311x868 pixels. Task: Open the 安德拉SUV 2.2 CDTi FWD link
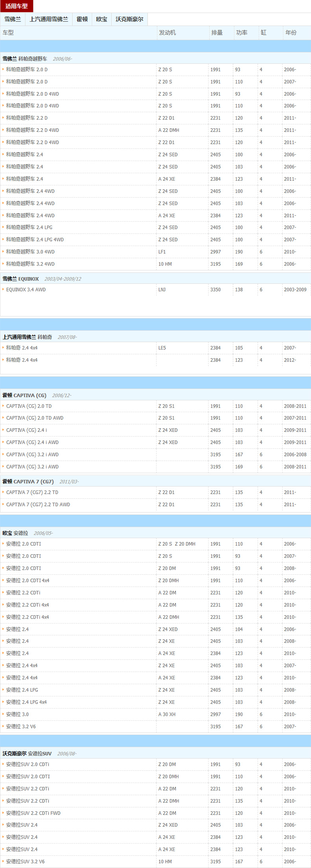[x=33, y=813]
